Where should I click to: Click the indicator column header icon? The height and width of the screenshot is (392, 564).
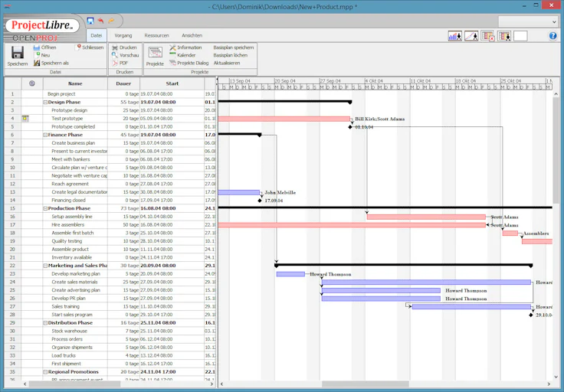32,83
